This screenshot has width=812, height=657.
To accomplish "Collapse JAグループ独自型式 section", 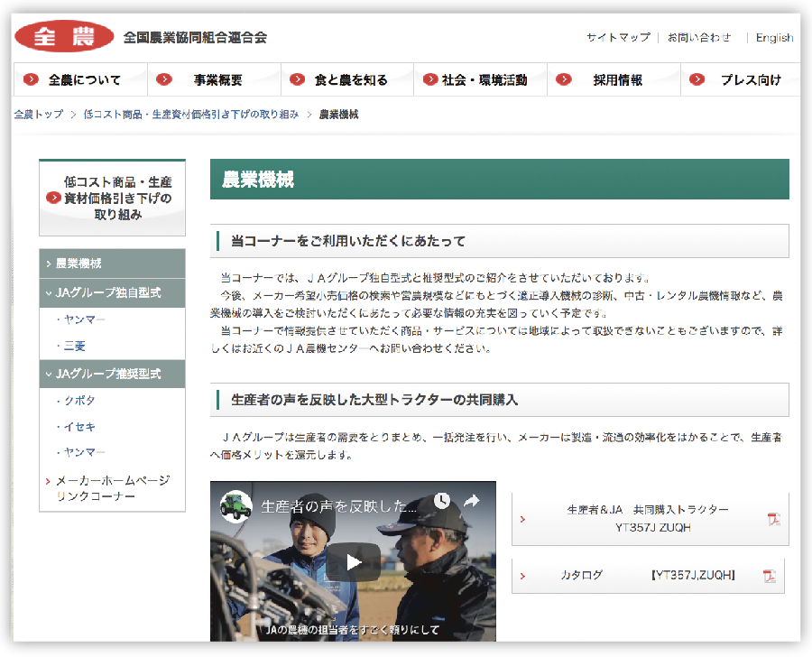I will pos(113,292).
